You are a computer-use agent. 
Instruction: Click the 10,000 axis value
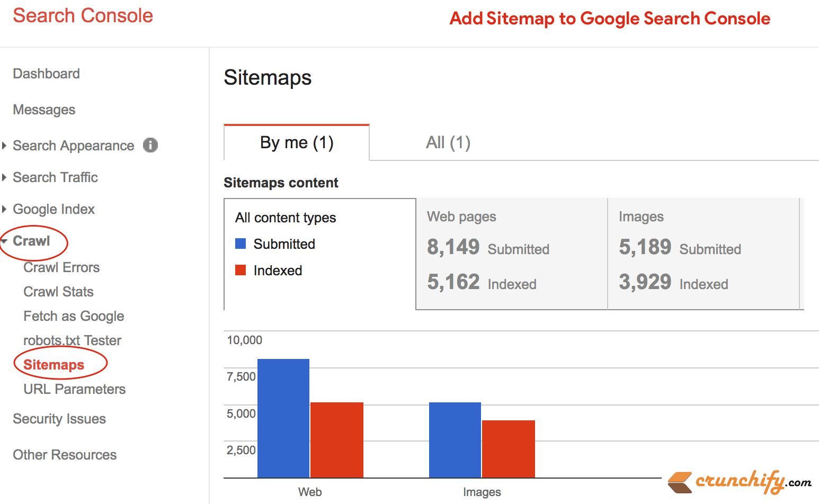coord(245,340)
